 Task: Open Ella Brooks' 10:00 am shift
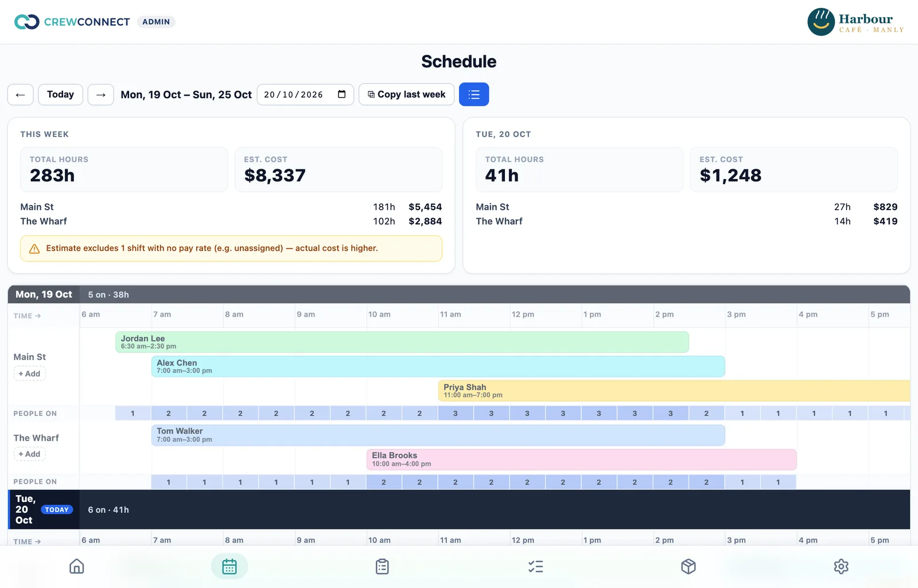[582, 460]
